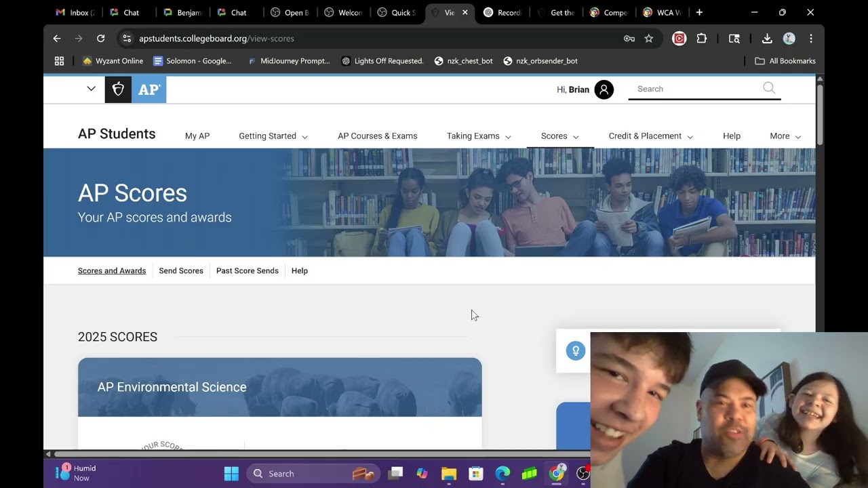Open the All Bookmarks folder

[785, 61]
